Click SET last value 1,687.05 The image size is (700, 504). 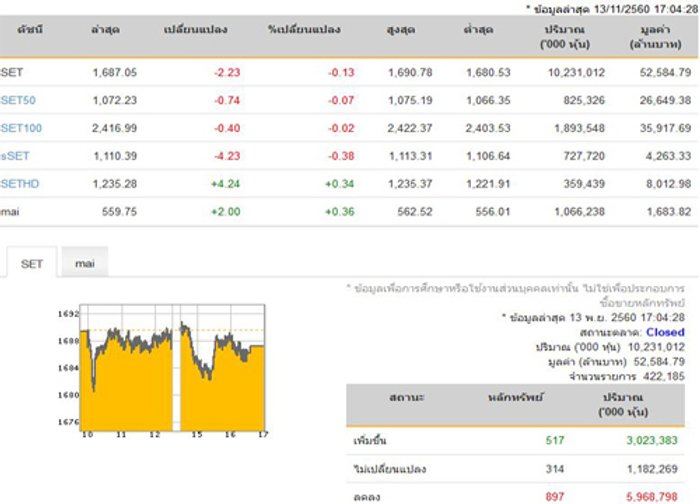point(115,72)
